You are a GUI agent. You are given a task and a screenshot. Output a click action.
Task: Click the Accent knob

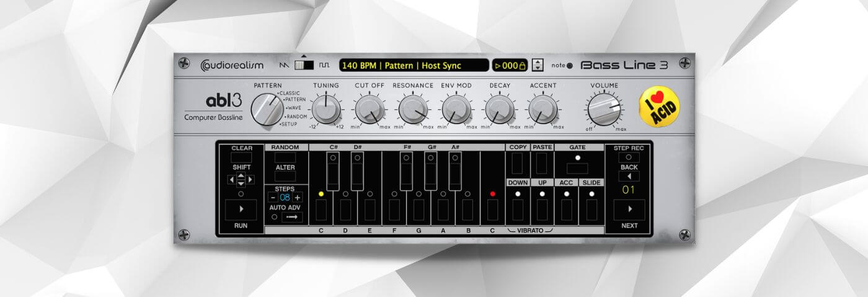(x=543, y=109)
